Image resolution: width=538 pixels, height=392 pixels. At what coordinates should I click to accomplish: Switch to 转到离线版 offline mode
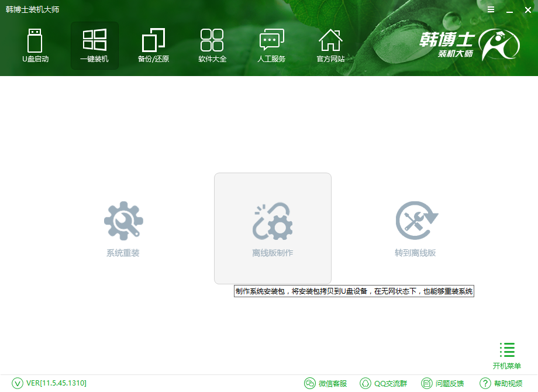coord(416,228)
